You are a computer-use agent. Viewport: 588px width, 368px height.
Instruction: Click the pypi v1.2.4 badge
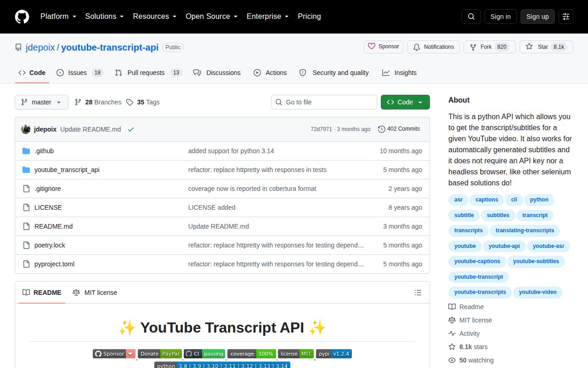pyautogui.click(x=334, y=354)
